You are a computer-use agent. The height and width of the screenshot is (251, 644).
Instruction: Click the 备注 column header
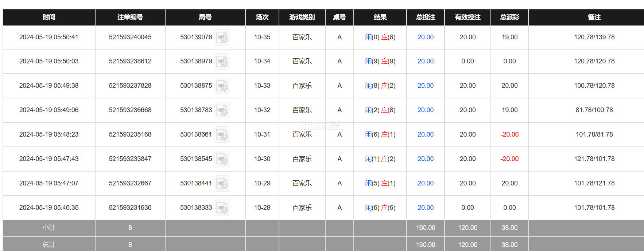click(x=594, y=17)
